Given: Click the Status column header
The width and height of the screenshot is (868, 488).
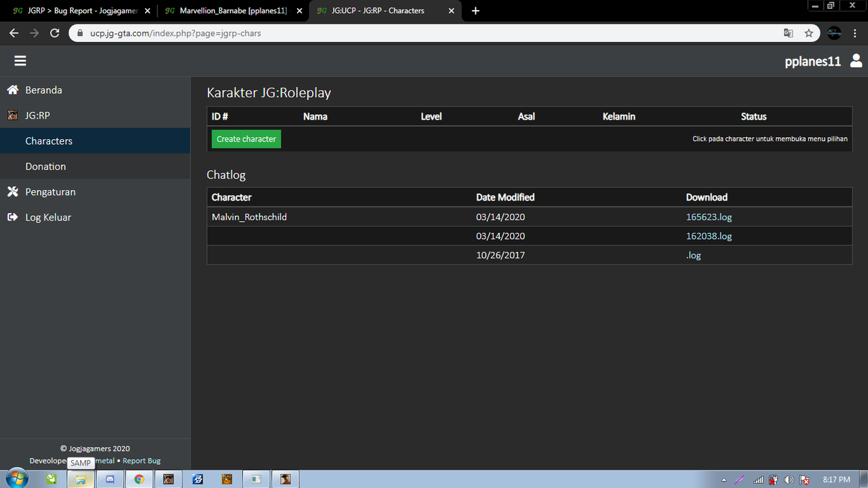Looking at the screenshot, I should pos(753,117).
